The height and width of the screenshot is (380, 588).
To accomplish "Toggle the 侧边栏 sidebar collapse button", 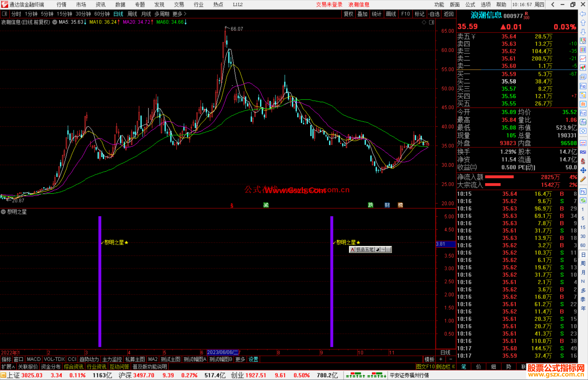I will point(445,367).
